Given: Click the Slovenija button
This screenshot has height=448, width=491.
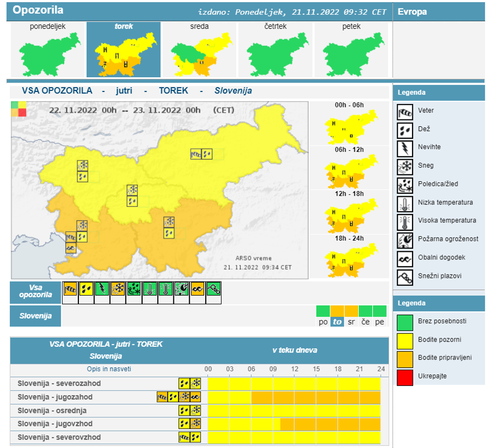Looking at the screenshot, I should coord(35,316).
